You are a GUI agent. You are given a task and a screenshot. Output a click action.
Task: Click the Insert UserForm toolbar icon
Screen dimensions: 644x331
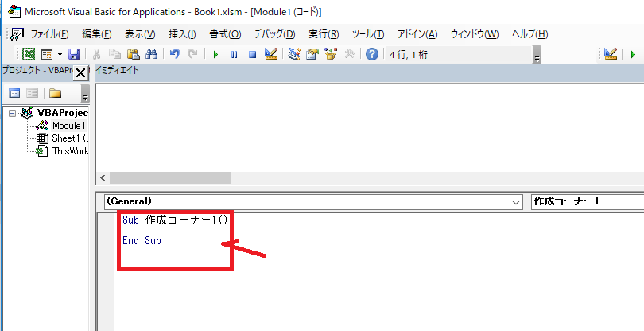pyautogui.click(x=47, y=54)
